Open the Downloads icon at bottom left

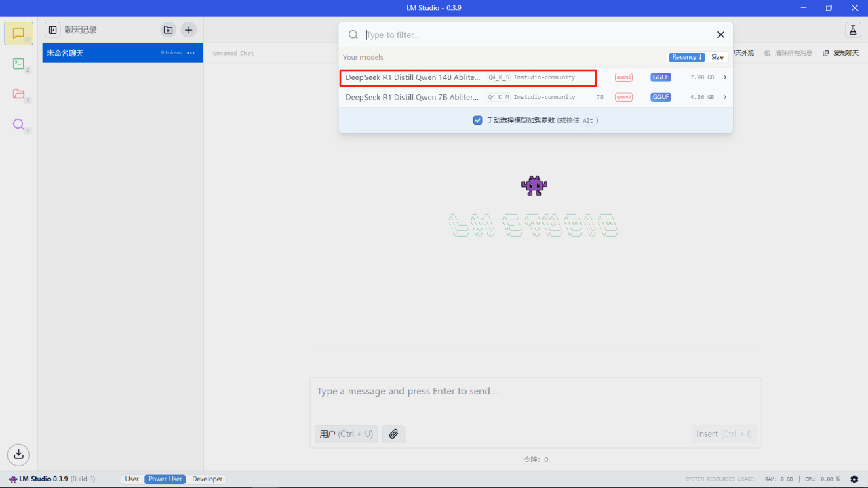click(x=18, y=453)
